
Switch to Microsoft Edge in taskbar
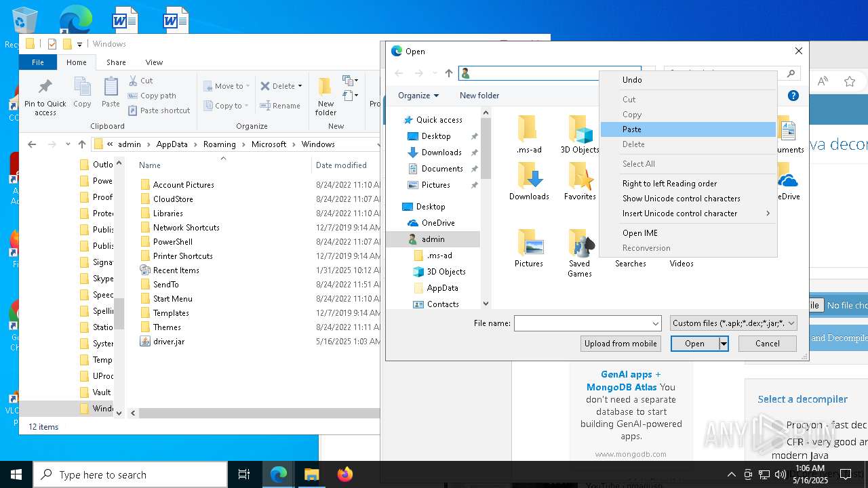279,474
